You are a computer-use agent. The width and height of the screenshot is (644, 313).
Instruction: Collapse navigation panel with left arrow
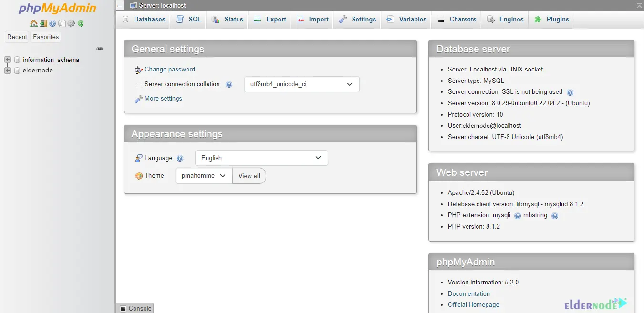120,6
